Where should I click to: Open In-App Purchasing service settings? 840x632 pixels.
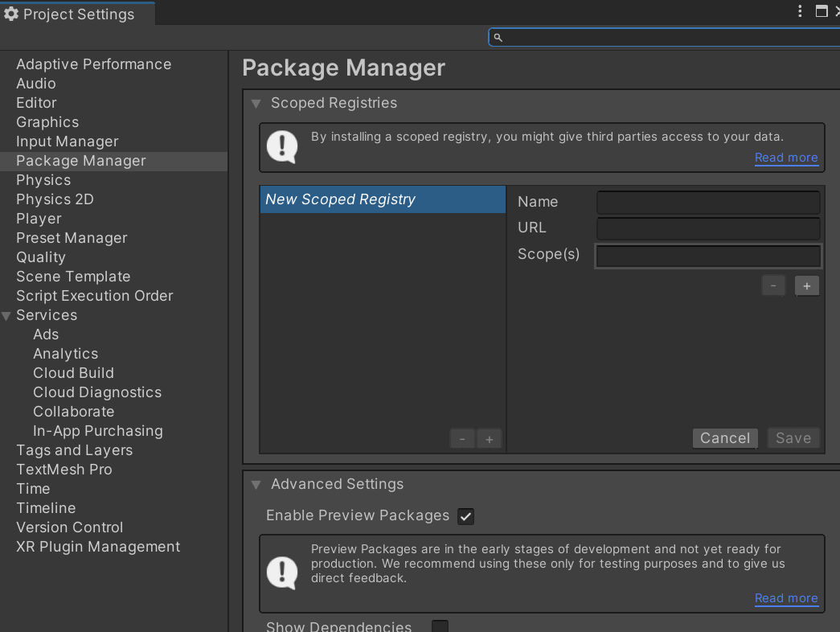pos(98,431)
